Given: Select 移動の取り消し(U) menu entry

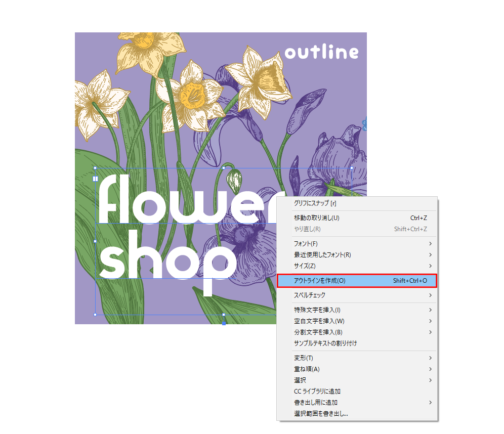Looking at the screenshot, I should pyautogui.click(x=357, y=218).
